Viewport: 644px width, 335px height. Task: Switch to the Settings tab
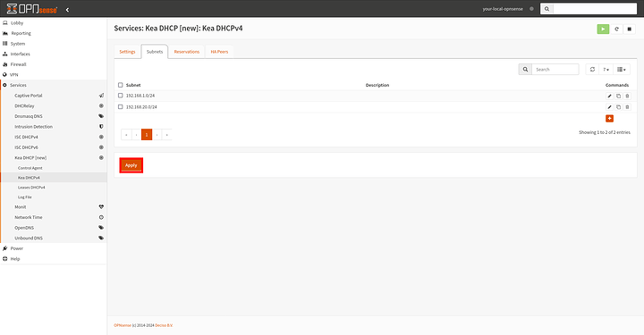pyautogui.click(x=127, y=52)
